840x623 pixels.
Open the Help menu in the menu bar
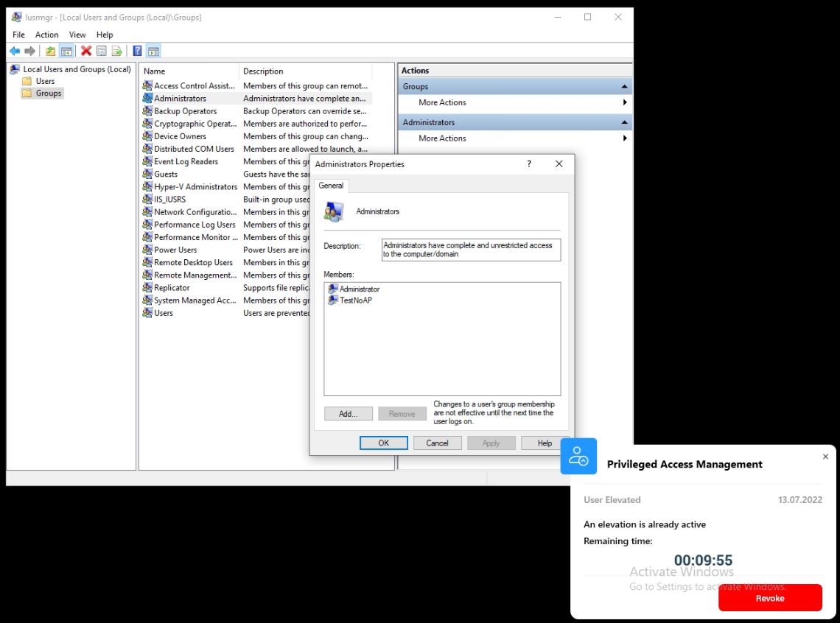105,35
